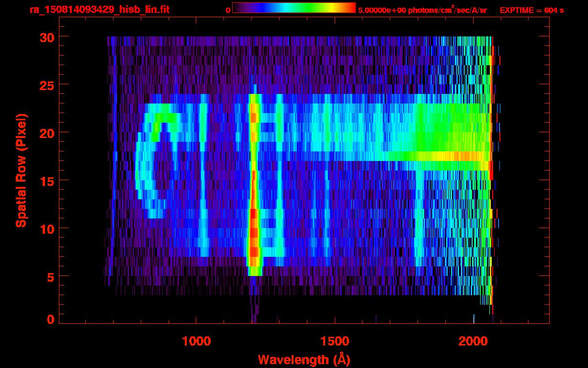Screen dimensions: 588x368
Task: Click the Spatial Row (Pixel) axis label
Action: [21, 170]
